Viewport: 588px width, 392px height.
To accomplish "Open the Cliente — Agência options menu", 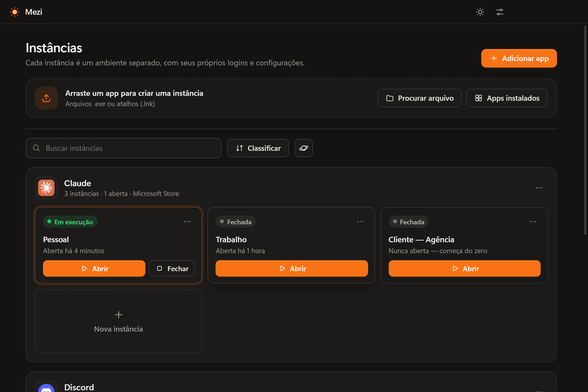I will 533,222.
